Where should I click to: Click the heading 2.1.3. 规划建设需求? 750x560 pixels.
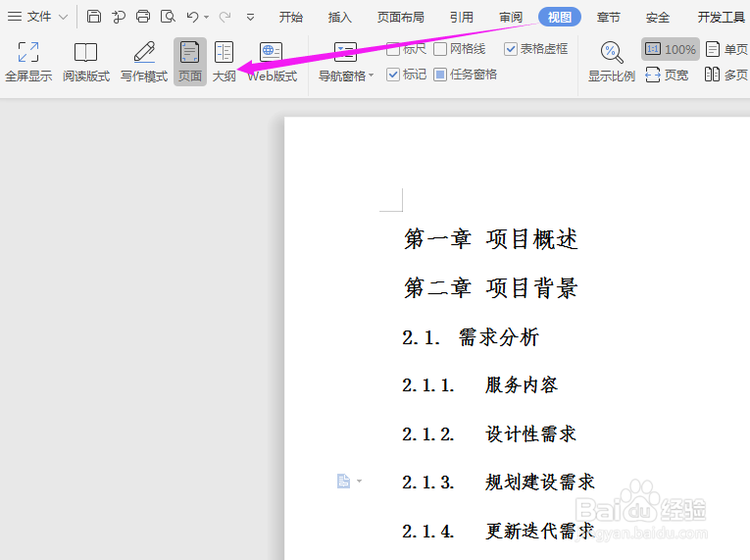pyautogui.click(x=498, y=482)
